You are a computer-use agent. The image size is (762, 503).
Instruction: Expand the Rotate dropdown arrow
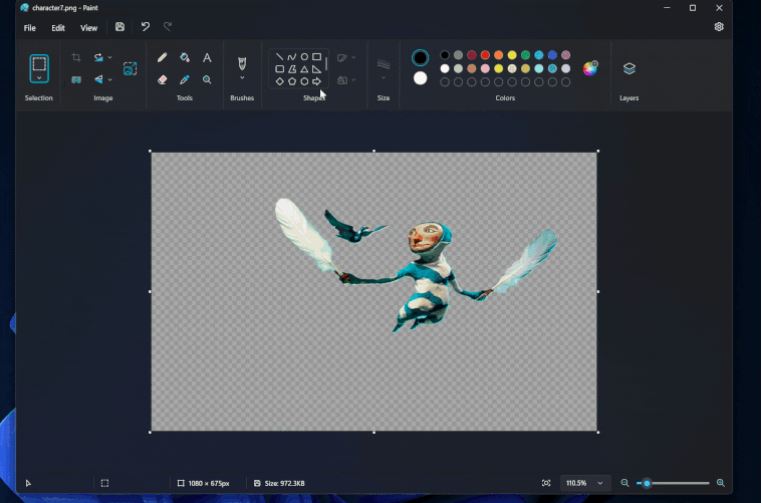click(x=110, y=57)
